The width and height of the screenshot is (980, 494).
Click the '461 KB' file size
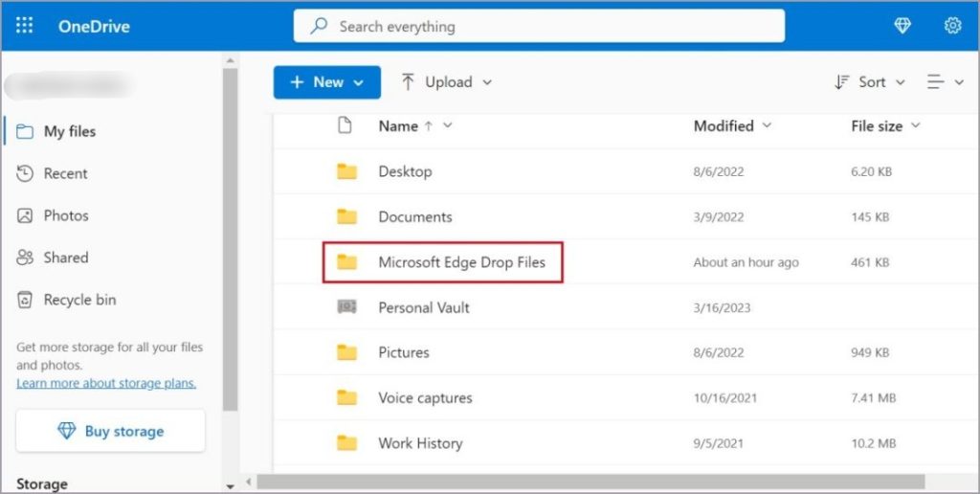[870, 262]
